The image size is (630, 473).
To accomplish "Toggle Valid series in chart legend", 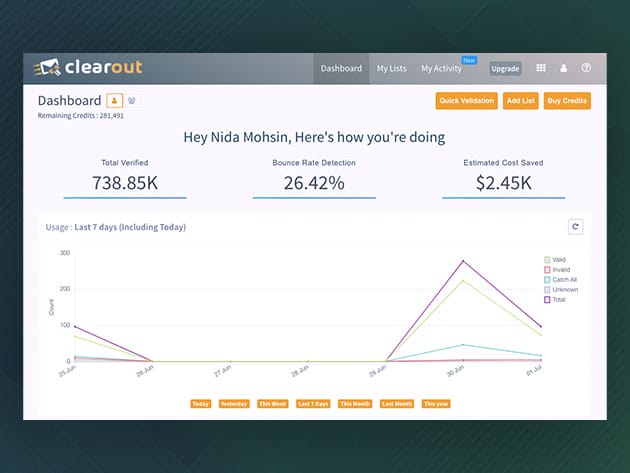I will click(547, 260).
